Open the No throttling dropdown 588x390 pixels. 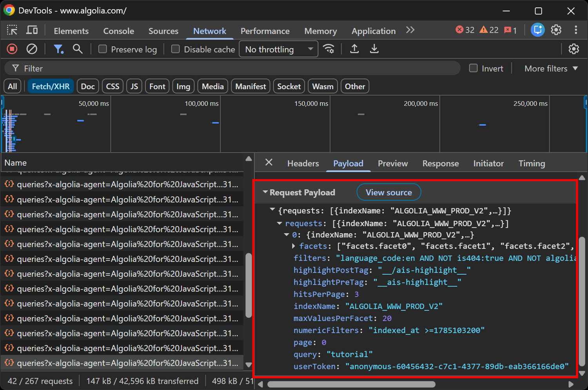[278, 49]
